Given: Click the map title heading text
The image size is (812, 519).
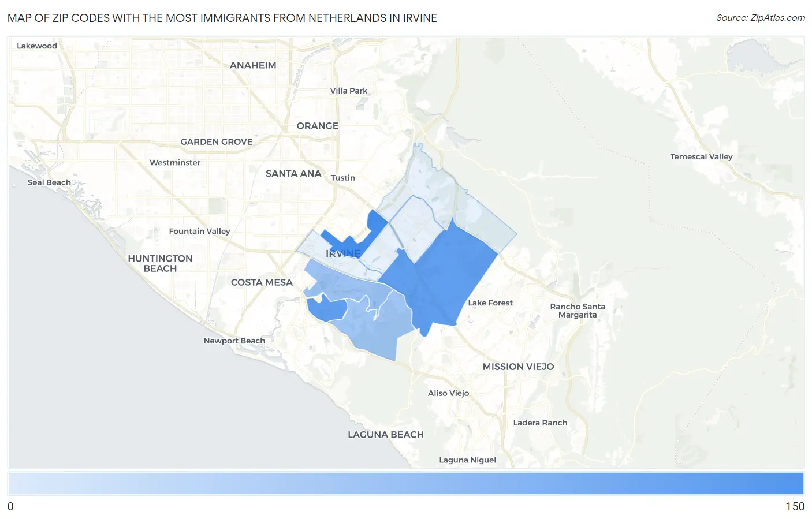Looking at the screenshot, I should [222, 18].
